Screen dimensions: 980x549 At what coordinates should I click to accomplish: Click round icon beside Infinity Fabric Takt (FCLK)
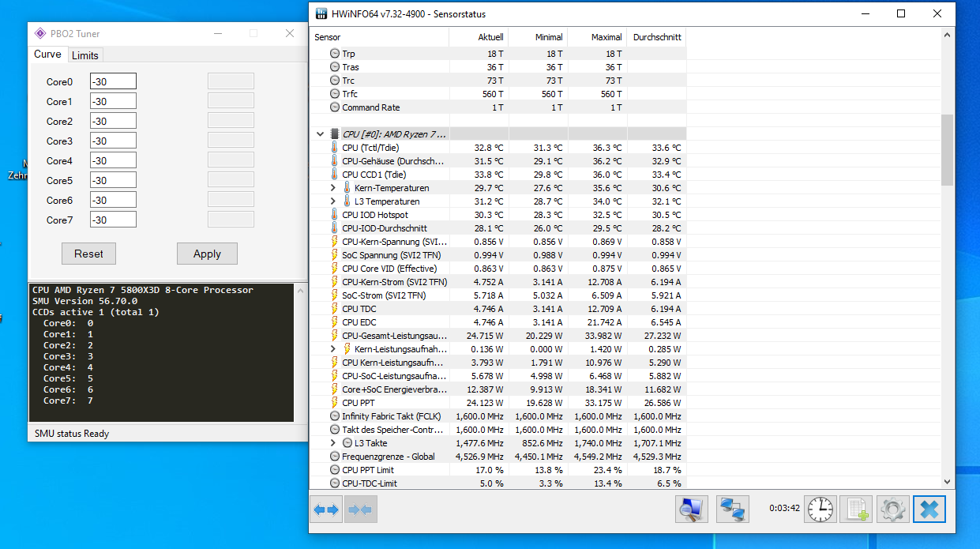[x=335, y=416]
